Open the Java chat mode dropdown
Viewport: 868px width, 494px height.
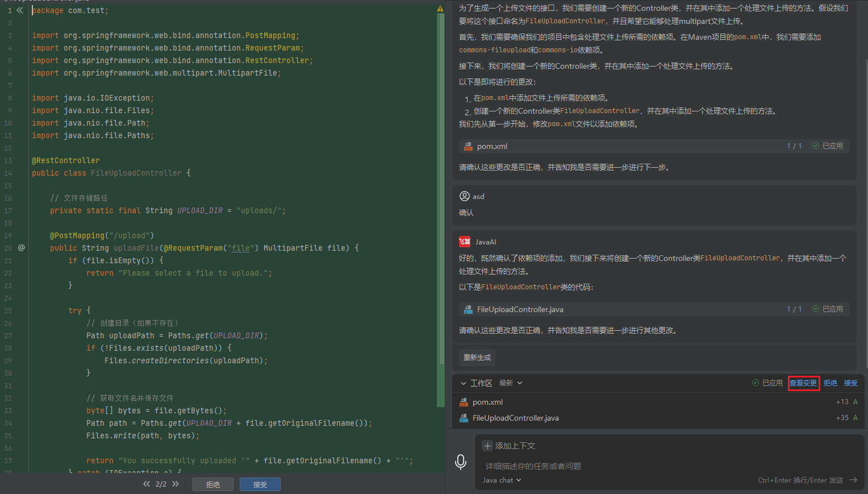coord(502,480)
